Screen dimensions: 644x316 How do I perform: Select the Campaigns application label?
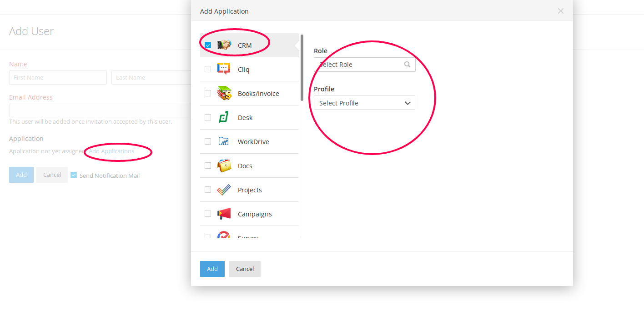(x=255, y=214)
